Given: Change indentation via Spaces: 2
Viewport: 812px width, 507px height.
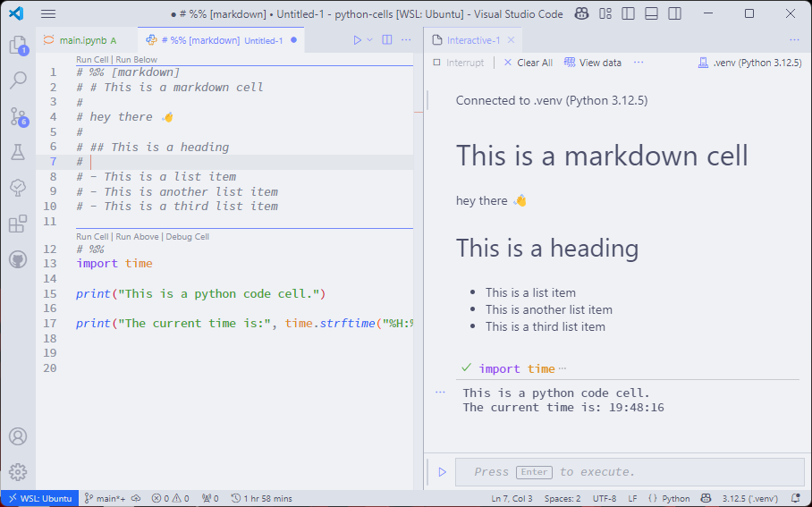Looking at the screenshot, I should [562, 499].
